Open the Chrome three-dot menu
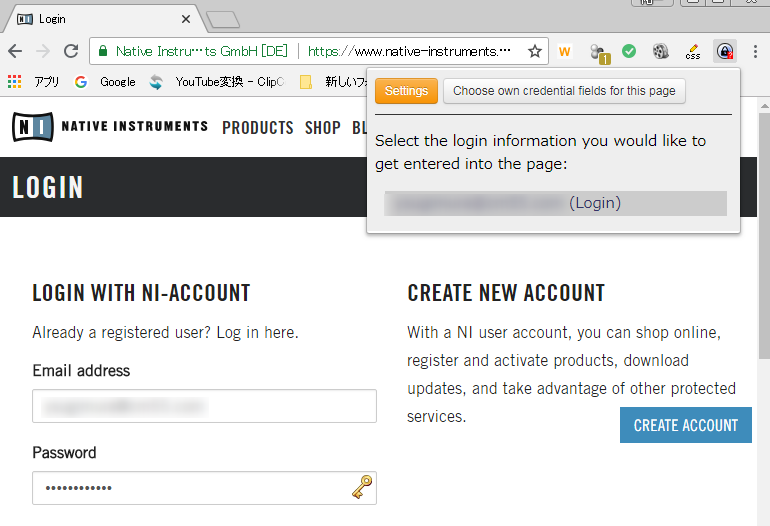 tap(755, 51)
